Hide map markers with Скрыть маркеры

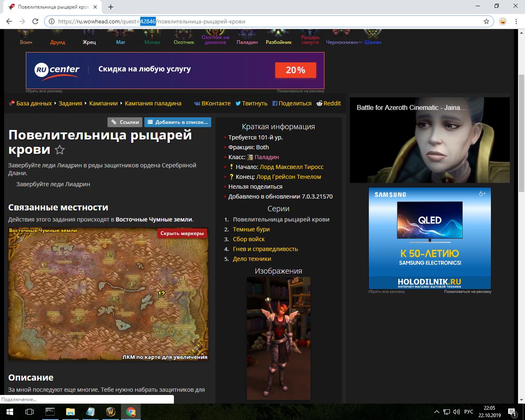[182, 233]
